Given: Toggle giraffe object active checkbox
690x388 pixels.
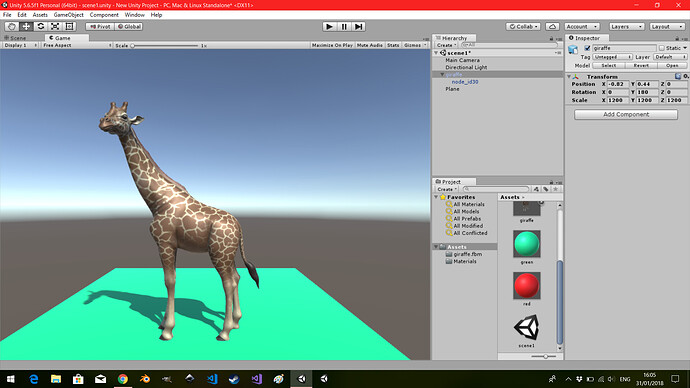Looking at the screenshot, I should pyautogui.click(x=587, y=48).
